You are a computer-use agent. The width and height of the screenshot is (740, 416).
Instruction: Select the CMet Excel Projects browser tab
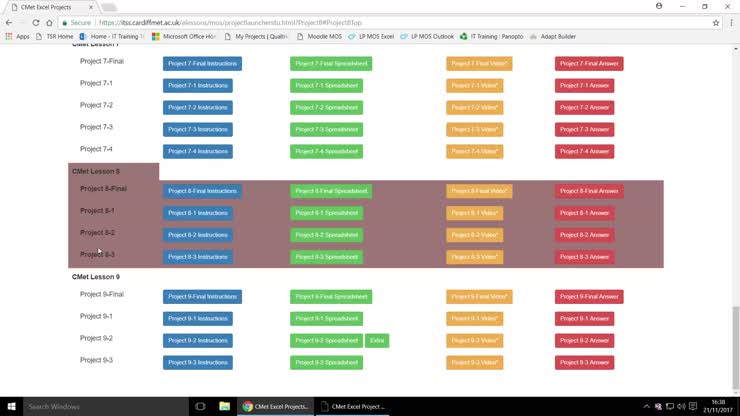(x=50, y=7)
